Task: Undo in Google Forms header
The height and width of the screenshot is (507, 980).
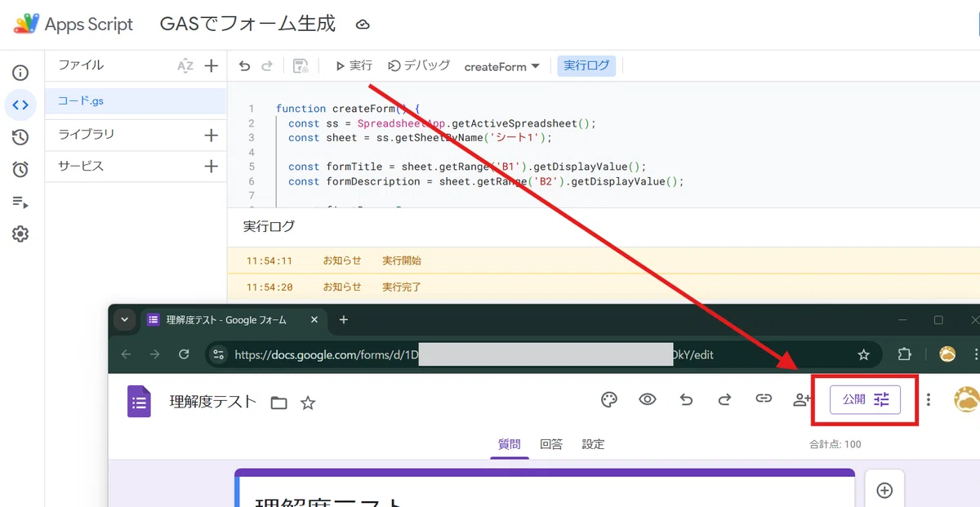Action: [686, 399]
